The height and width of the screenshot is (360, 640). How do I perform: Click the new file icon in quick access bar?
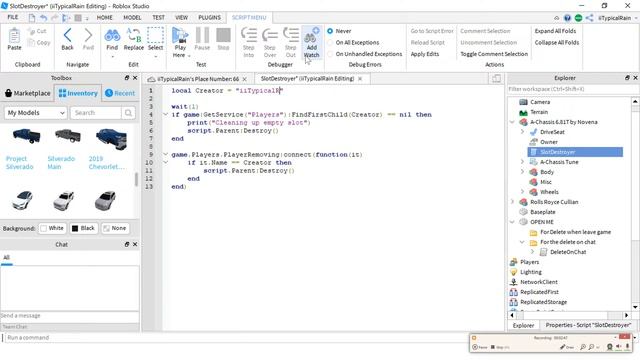(31, 18)
